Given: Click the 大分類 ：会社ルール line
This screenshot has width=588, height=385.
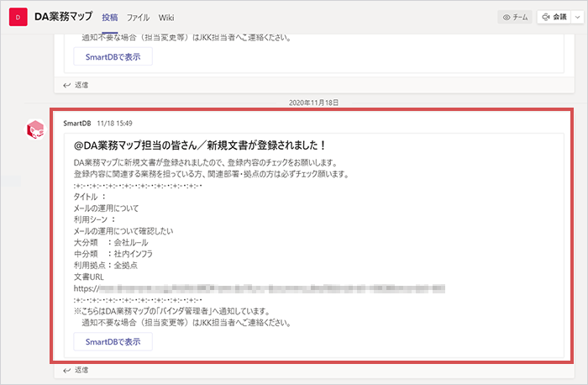Looking at the screenshot, I should [111, 242].
